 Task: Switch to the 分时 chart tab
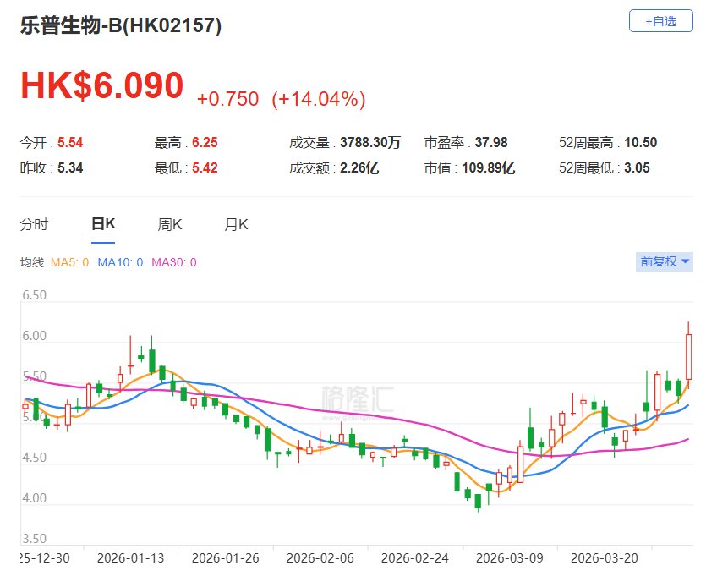click(34, 224)
